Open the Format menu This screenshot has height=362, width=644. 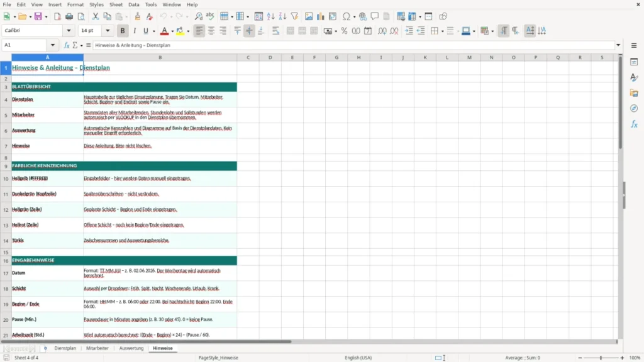(75, 4)
